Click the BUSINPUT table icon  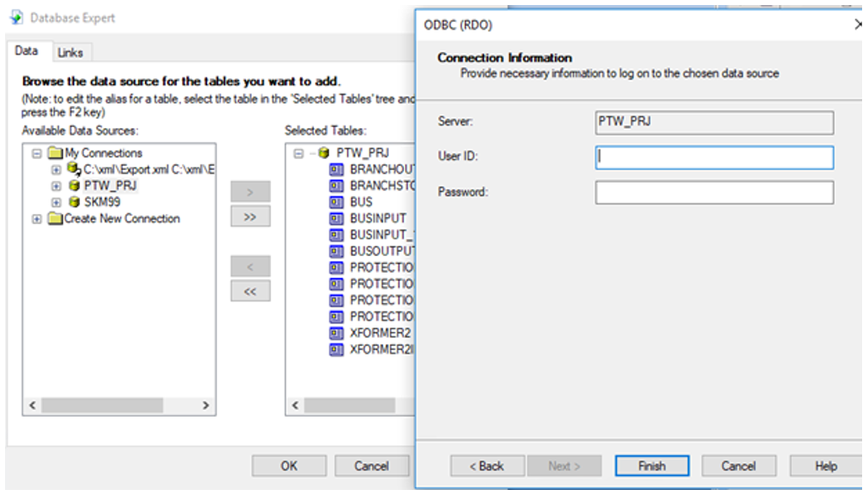(337, 218)
